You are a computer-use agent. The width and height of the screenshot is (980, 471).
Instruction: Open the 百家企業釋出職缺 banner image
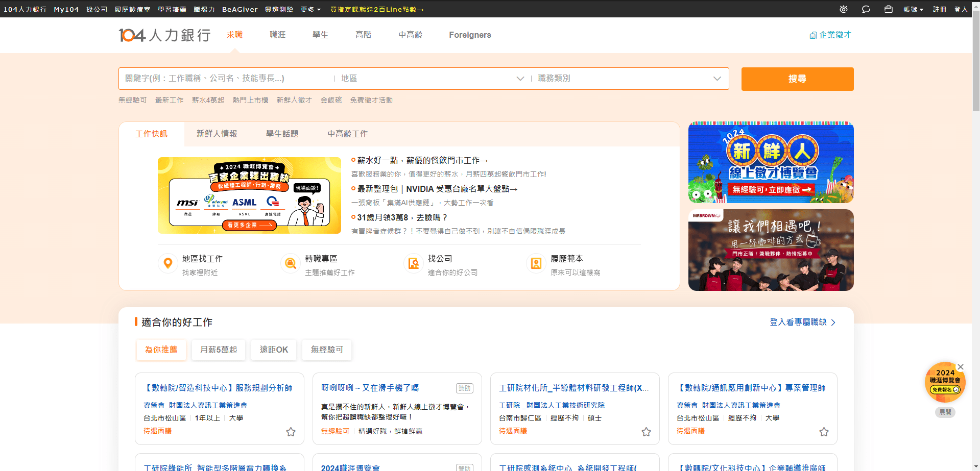[249, 195]
